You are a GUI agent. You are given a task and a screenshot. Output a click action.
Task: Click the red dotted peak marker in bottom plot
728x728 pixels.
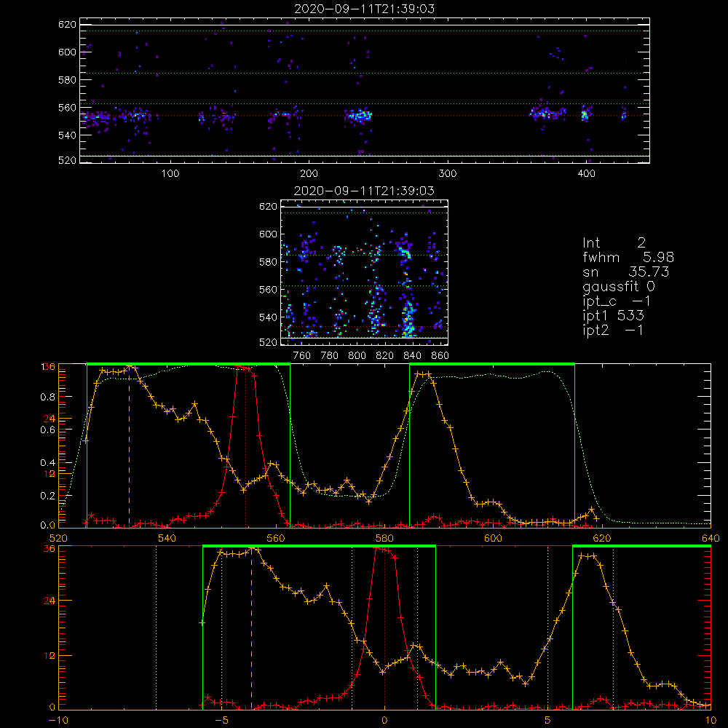pyautogui.click(x=384, y=629)
